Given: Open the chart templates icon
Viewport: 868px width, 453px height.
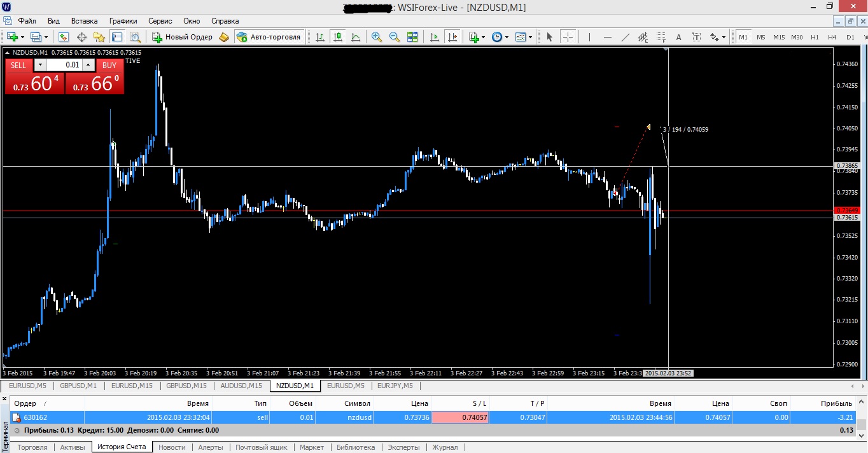Looking at the screenshot, I should coord(521,37).
